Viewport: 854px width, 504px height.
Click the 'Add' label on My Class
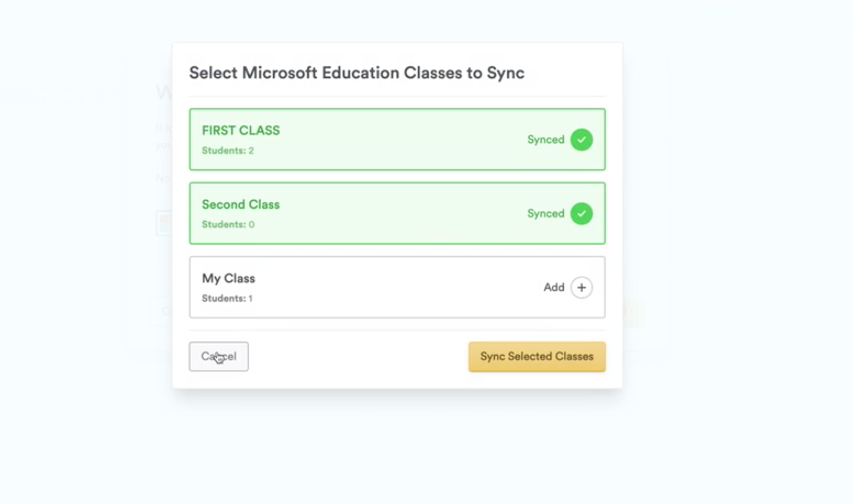coord(554,288)
